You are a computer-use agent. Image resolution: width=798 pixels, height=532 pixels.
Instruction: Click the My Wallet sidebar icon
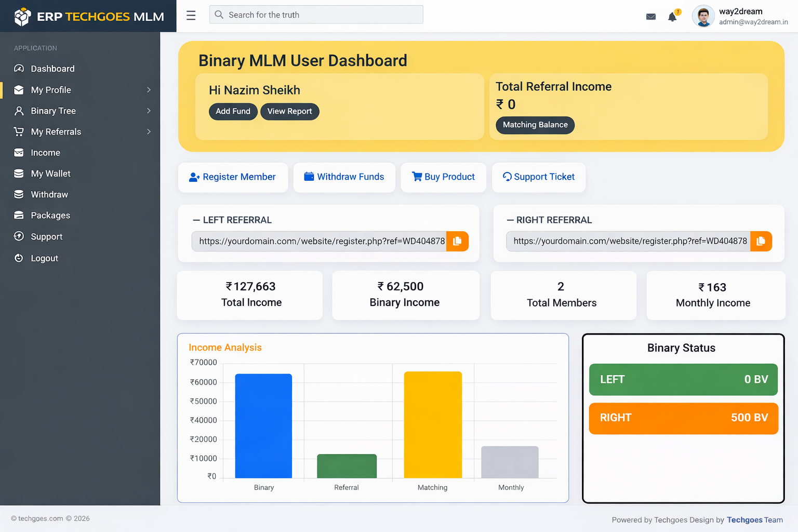coord(19,173)
